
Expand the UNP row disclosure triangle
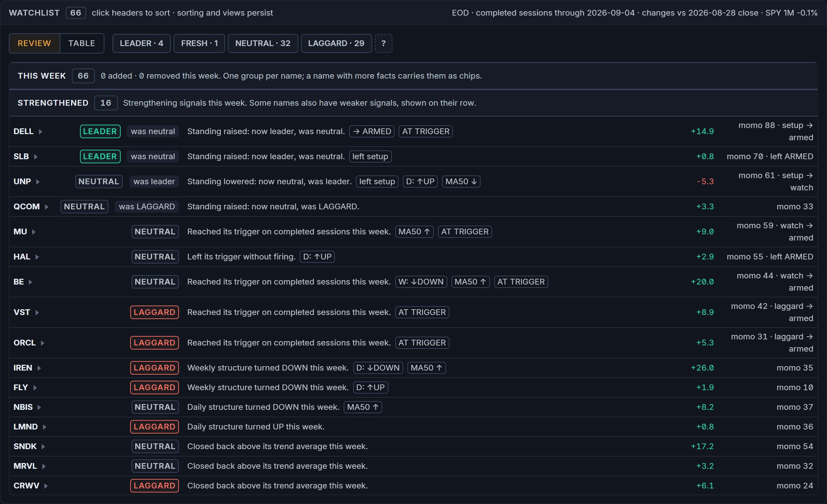pyautogui.click(x=38, y=182)
